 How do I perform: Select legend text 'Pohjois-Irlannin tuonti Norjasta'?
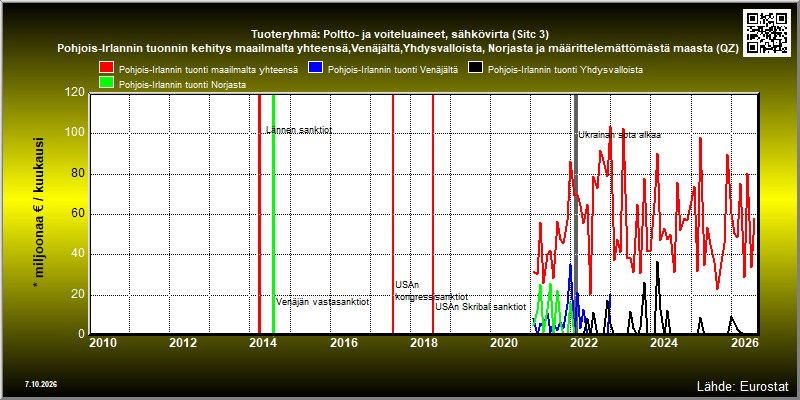coord(182,85)
